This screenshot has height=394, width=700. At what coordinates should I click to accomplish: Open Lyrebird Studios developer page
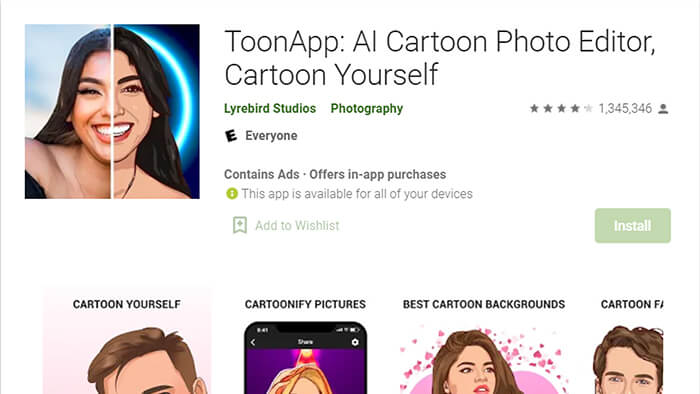tap(270, 108)
